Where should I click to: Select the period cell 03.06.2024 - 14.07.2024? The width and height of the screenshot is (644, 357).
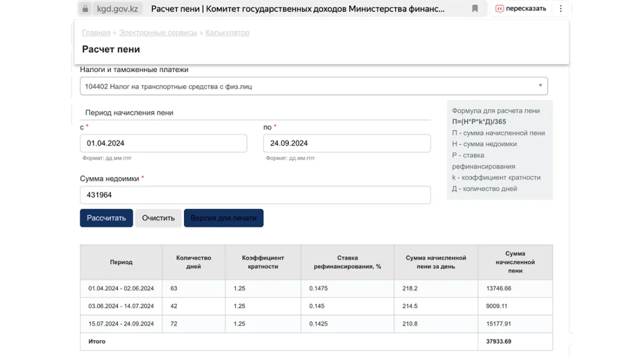click(x=121, y=306)
